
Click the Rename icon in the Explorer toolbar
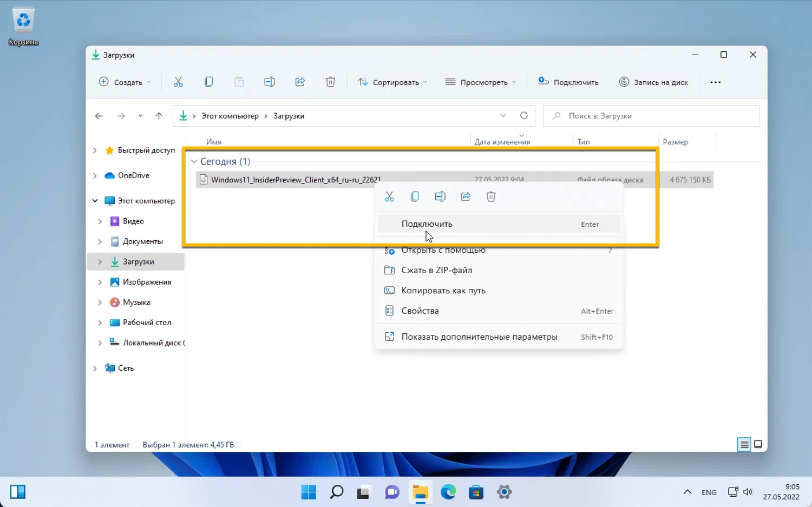pyautogui.click(x=269, y=82)
